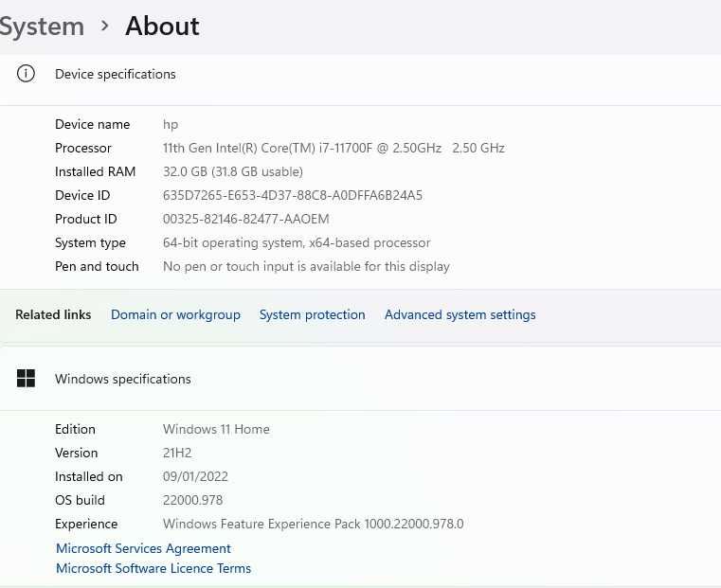Click the OS build value 22000.978
This screenshot has height=588, width=721.
coord(192,500)
